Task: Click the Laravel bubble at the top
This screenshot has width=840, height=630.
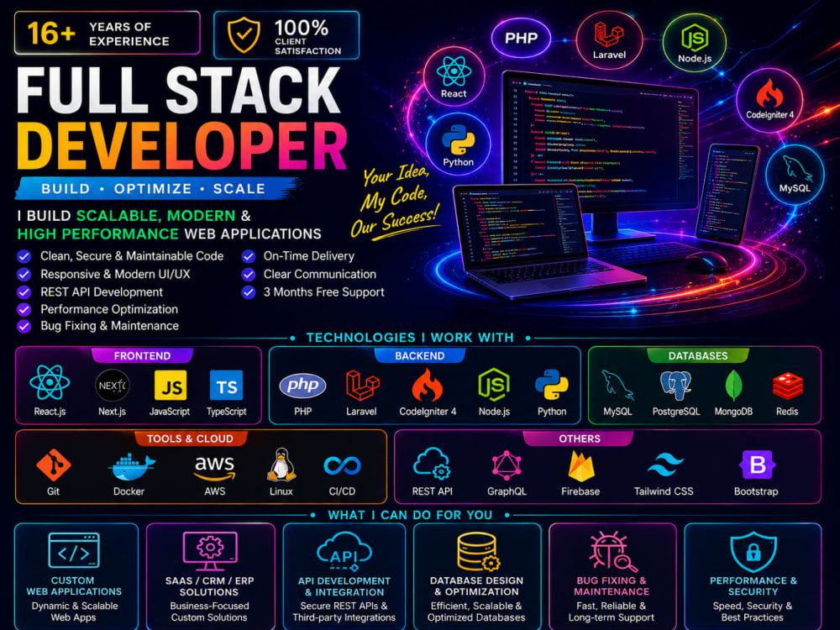Action: tap(609, 39)
